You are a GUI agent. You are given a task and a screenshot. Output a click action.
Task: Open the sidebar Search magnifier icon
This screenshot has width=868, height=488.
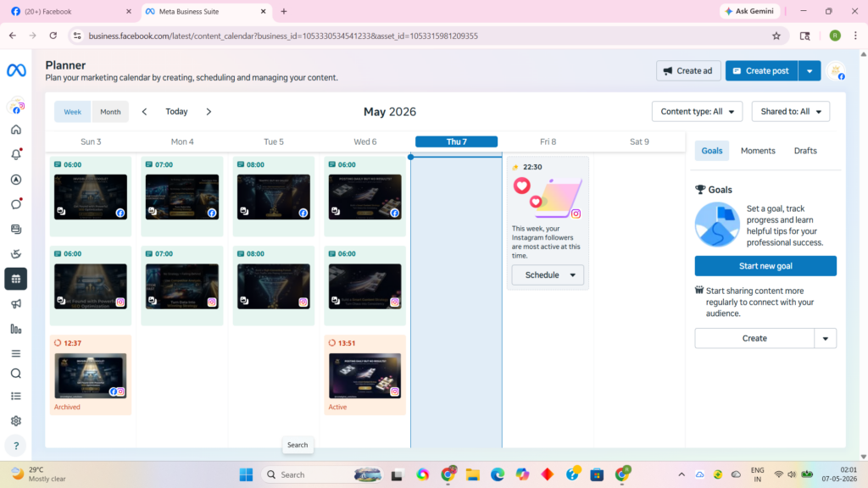click(16, 374)
